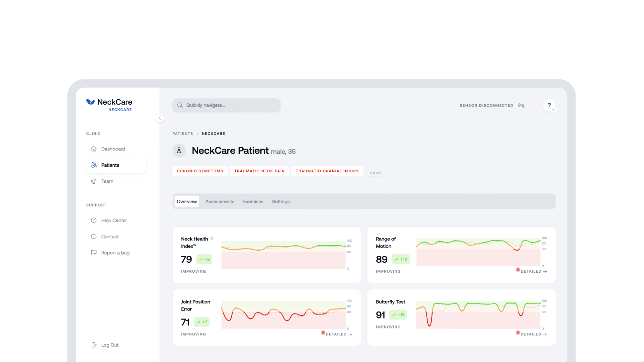Collapse the sidebar with the chevron button
The image size is (644, 362).
coord(160,118)
